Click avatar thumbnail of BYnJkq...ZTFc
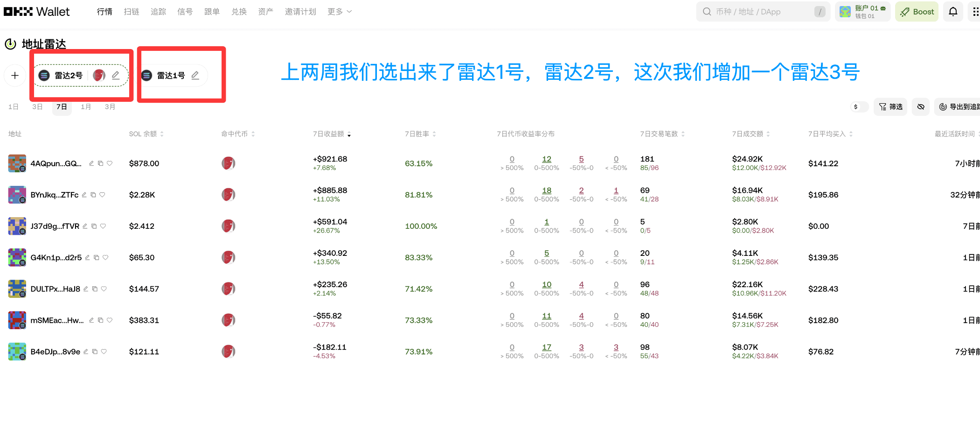This screenshot has width=980, height=438. pyautogui.click(x=17, y=195)
